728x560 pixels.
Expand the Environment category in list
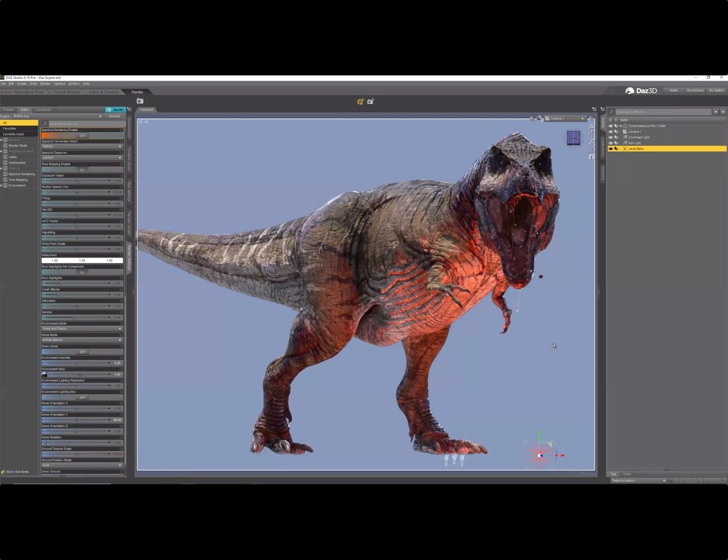[1, 185]
